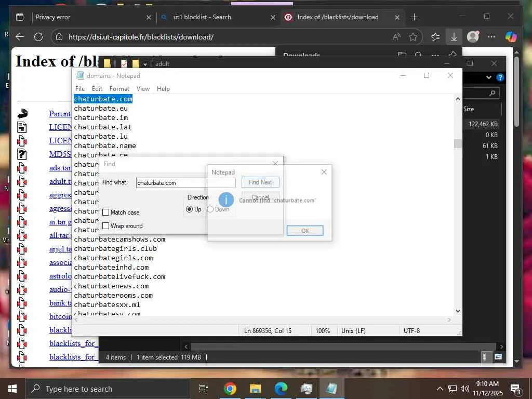Open the notification center icon
The height and width of the screenshot is (399, 532).
point(516,389)
